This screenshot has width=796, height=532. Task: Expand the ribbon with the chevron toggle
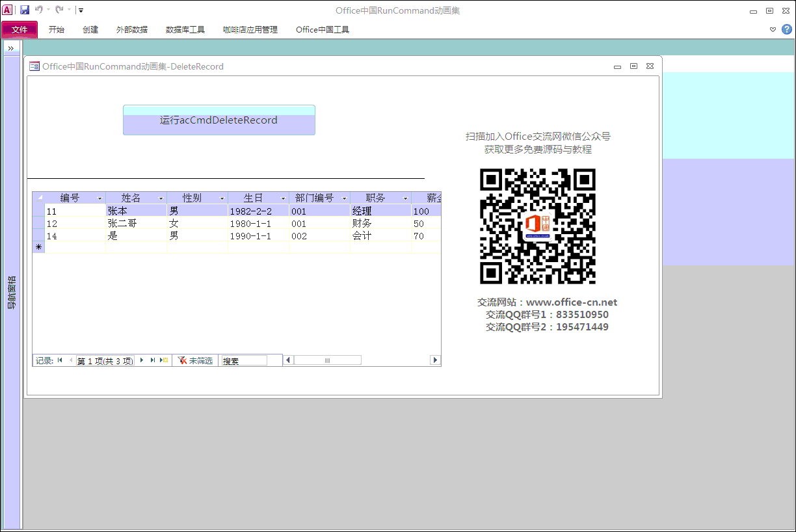click(x=773, y=29)
